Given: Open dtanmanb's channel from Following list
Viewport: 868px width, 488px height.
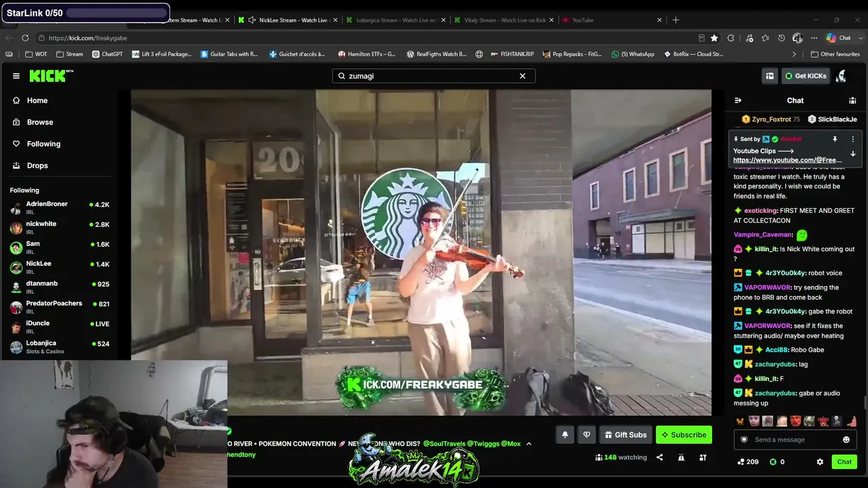Looking at the screenshot, I should coord(60,287).
